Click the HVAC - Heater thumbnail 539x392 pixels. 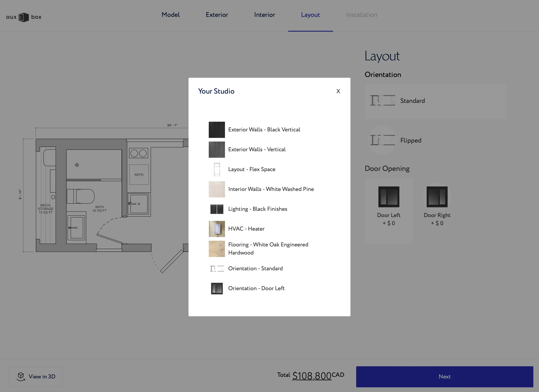pyautogui.click(x=217, y=229)
